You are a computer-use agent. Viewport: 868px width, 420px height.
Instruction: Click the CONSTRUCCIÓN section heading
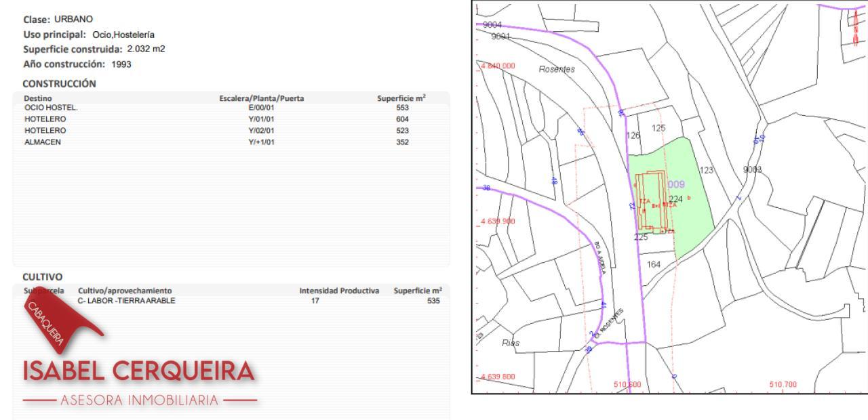[x=59, y=83]
